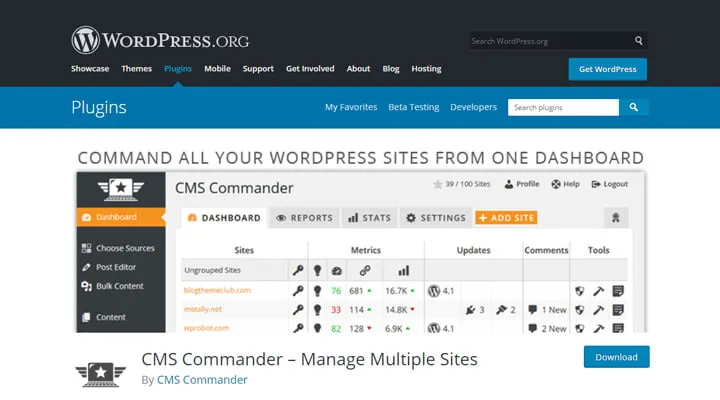Open the Themes menu item
The width and height of the screenshot is (720, 400).
click(x=136, y=68)
